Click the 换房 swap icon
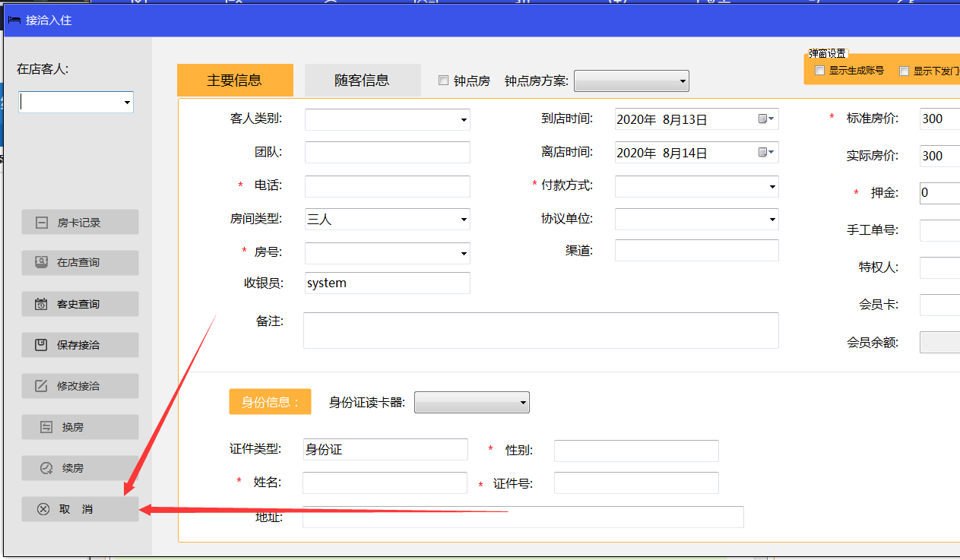The height and width of the screenshot is (560, 960). [x=46, y=427]
